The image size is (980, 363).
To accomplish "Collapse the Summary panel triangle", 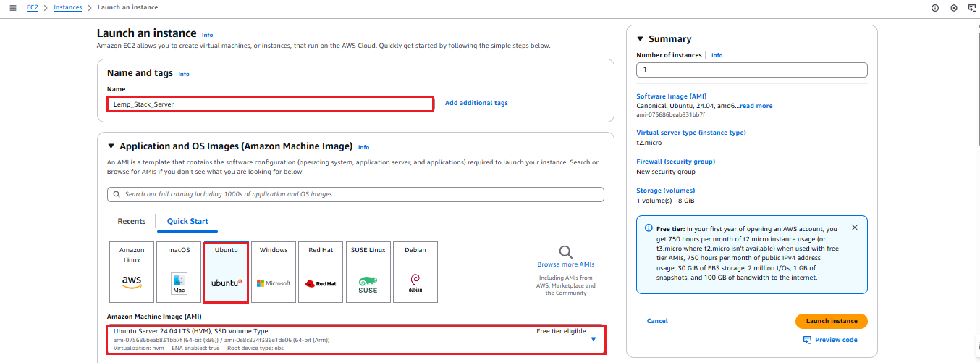I will click(x=640, y=39).
